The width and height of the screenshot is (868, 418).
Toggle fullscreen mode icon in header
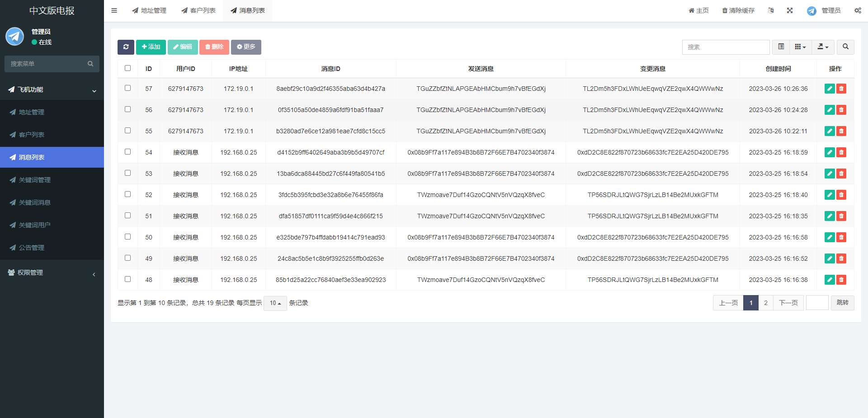point(790,10)
